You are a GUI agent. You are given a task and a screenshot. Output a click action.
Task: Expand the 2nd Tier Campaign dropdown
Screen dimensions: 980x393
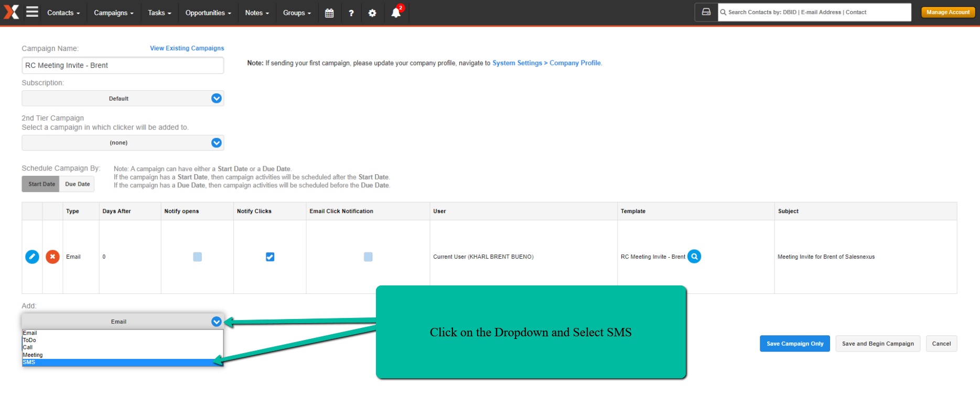[x=123, y=143]
